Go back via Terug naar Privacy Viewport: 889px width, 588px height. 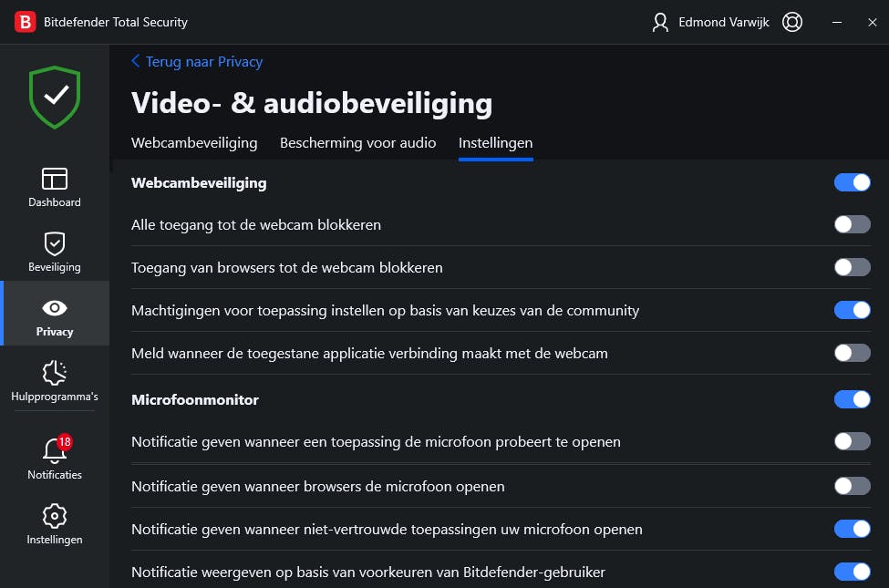point(197,61)
